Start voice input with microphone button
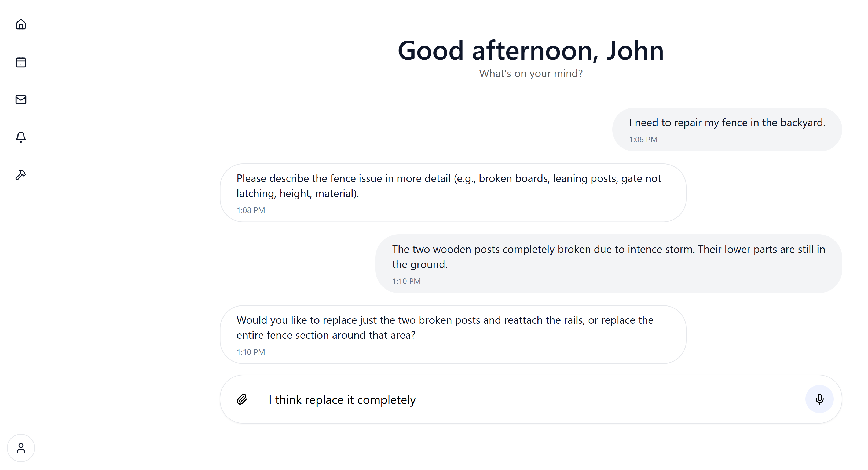Viewport: 868px width, 470px height. click(x=819, y=399)
